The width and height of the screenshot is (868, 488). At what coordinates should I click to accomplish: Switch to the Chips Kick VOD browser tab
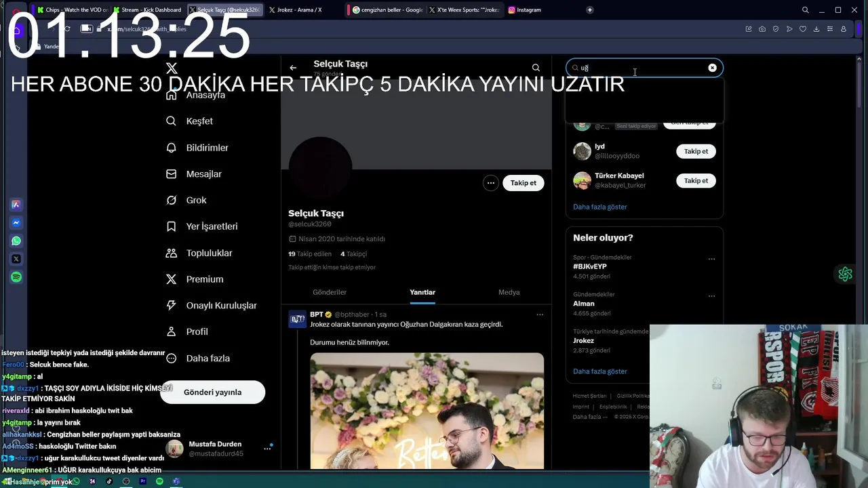73,9
